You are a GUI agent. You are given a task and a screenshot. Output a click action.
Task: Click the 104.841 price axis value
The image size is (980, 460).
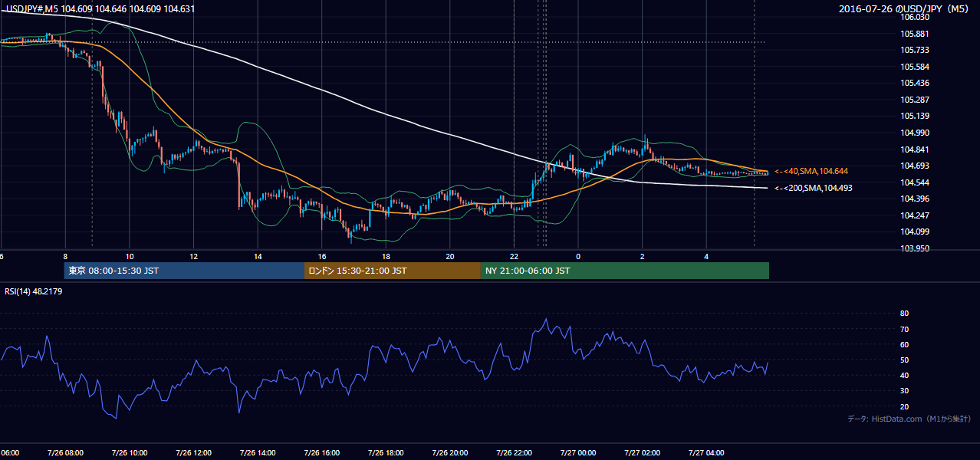[x=916, y=149]
